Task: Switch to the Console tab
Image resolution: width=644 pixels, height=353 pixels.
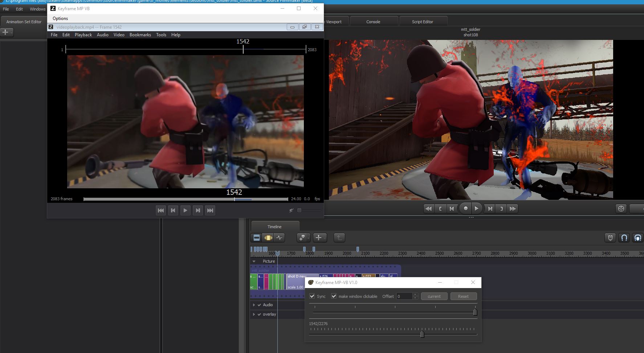Action: click(373, 21)
